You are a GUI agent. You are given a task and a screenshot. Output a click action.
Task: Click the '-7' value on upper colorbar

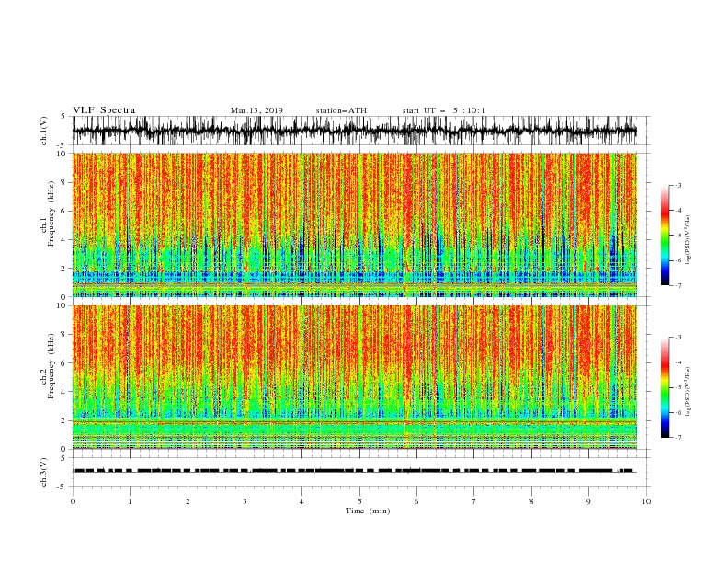tap(678, 285)
